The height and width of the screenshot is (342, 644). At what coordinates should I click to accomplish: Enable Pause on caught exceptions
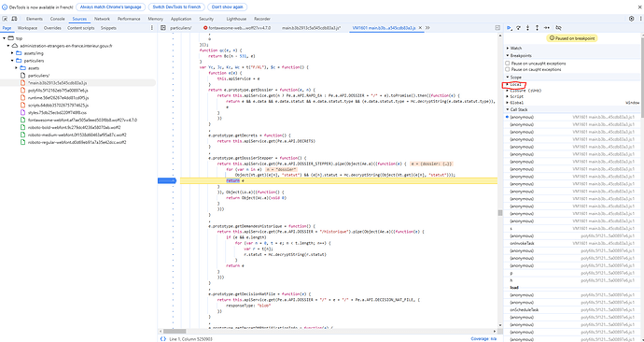(x=508, y=69)
